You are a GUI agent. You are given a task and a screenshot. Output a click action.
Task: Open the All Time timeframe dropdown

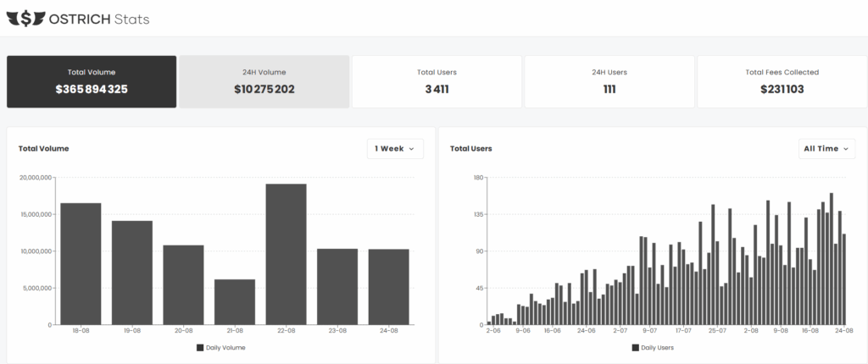pyautogui.click(x=826, y=148)
